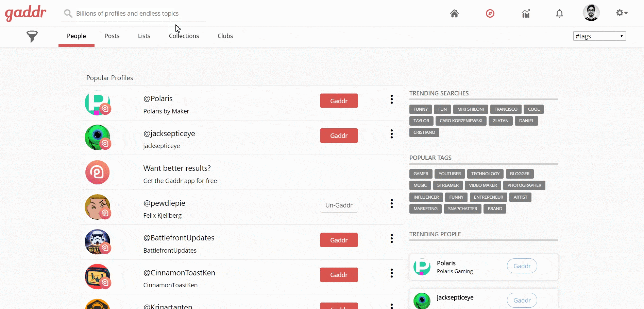The image size is (644, 309).
Task: Open the compass explore icon
Action: tap(490, 13)
